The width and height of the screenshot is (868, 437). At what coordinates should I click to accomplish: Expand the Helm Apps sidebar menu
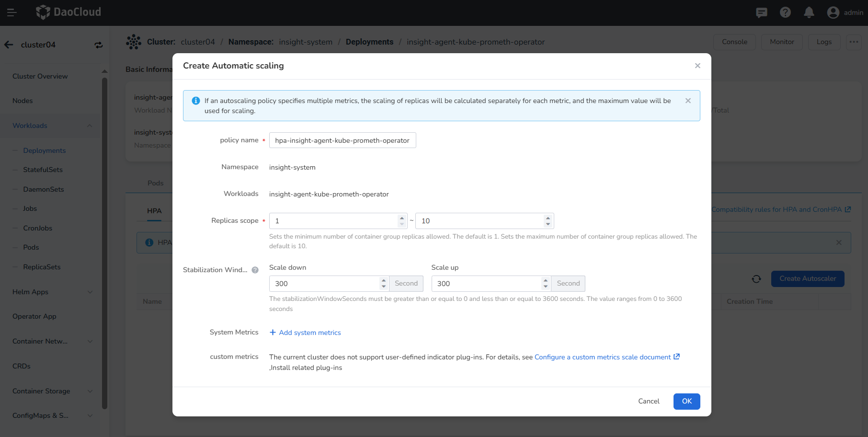tap(90, 292)
